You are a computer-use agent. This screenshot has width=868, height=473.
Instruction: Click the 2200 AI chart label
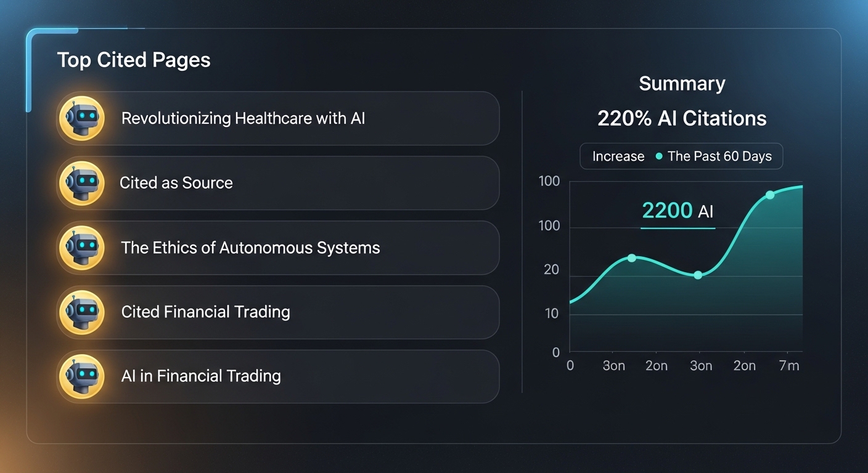tap(678, 211)
